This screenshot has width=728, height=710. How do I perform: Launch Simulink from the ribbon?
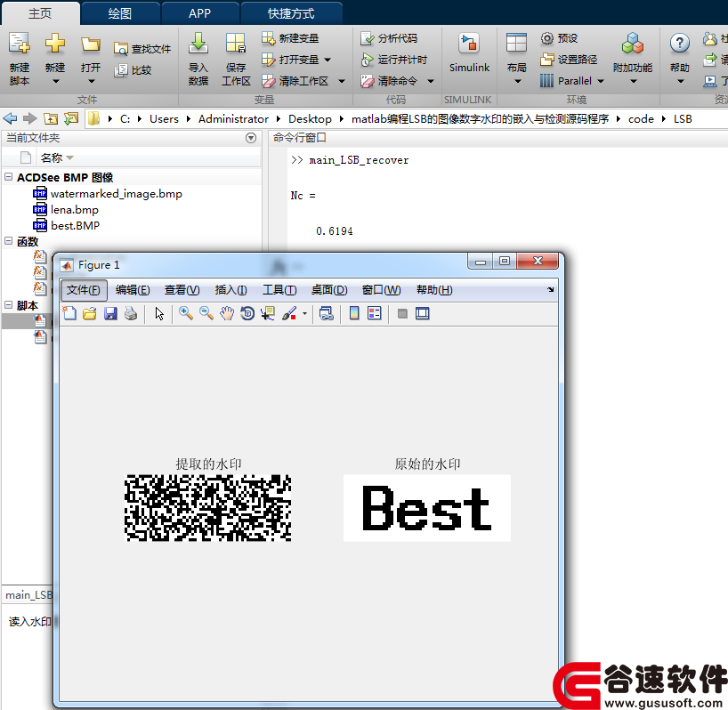[469, 53]
